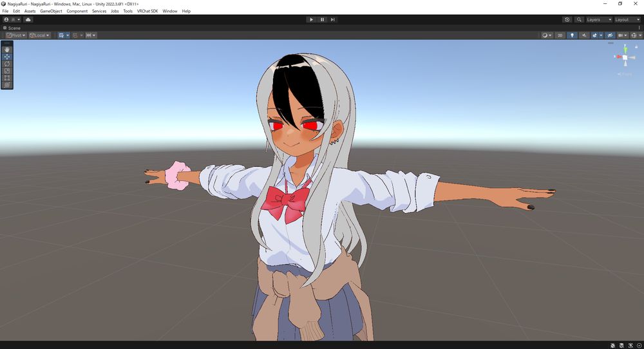Viewport: 644px width, 349px height.
Task: Open the scene camera settings dropdown
Action: tap(623, 35)
